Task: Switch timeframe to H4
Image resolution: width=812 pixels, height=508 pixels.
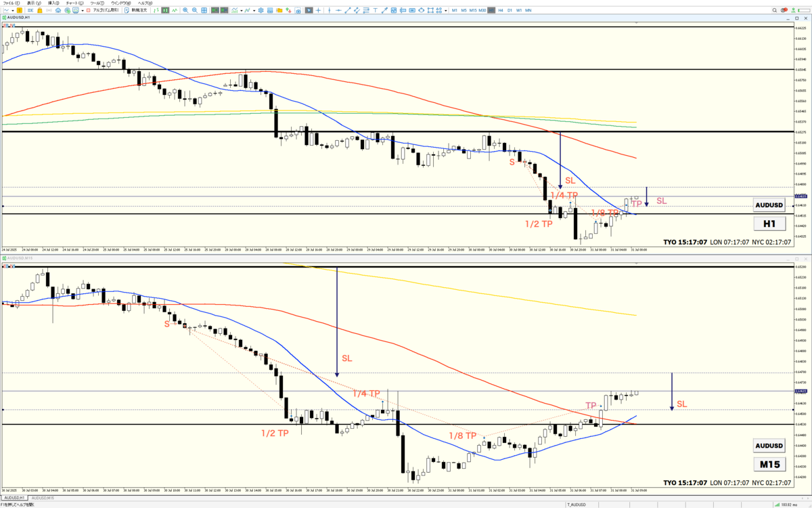Action: (x=501, y=11)
